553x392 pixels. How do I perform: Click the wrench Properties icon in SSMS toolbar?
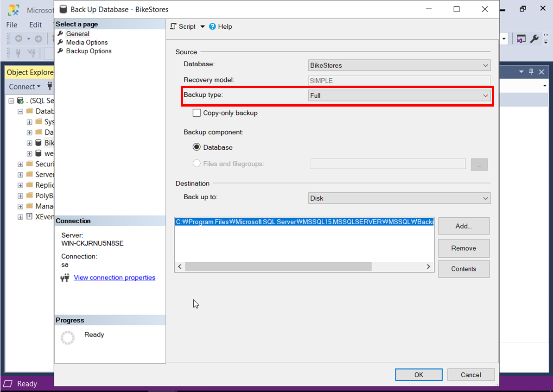pyautogui.click(x=534, y=39)
